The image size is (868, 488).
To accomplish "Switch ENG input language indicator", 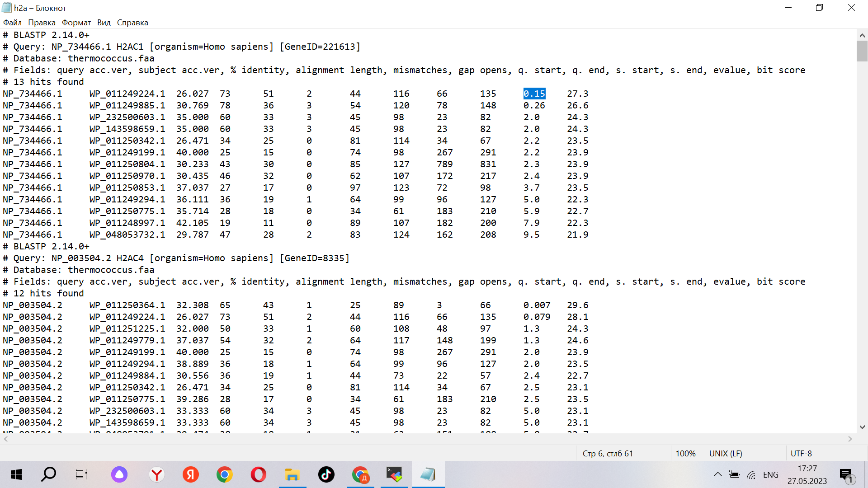I will (770, 474).
